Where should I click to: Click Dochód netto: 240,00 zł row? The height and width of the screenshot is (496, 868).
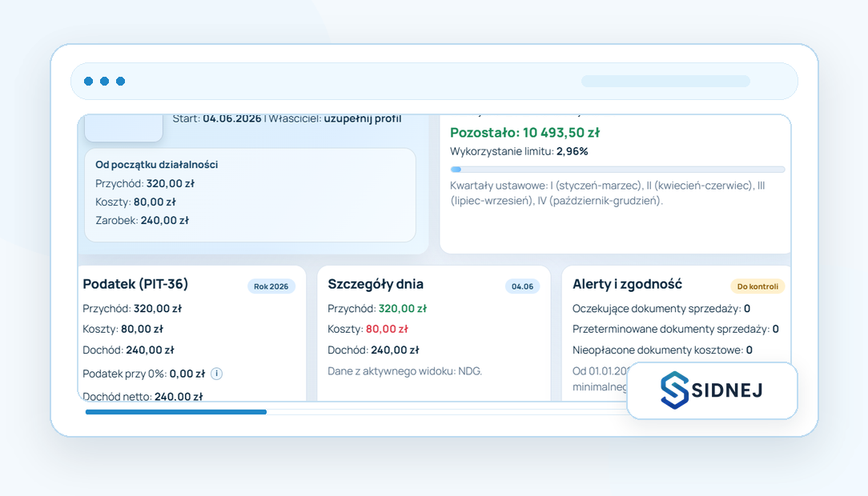[x=143, y=396]
